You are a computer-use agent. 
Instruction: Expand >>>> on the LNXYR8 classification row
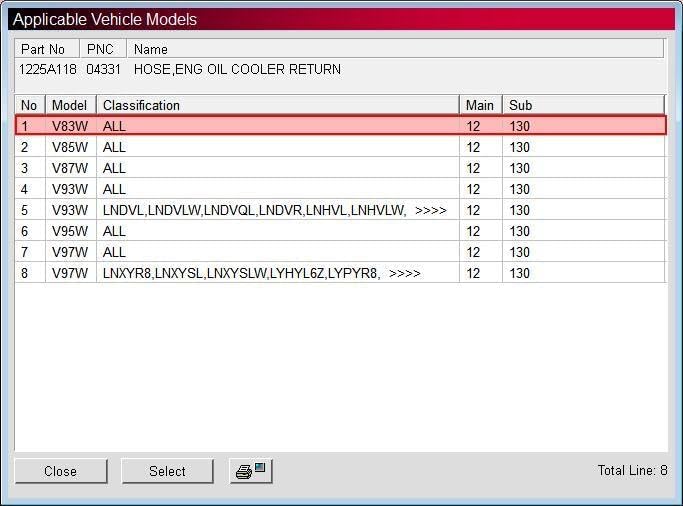tap(405, 273)
